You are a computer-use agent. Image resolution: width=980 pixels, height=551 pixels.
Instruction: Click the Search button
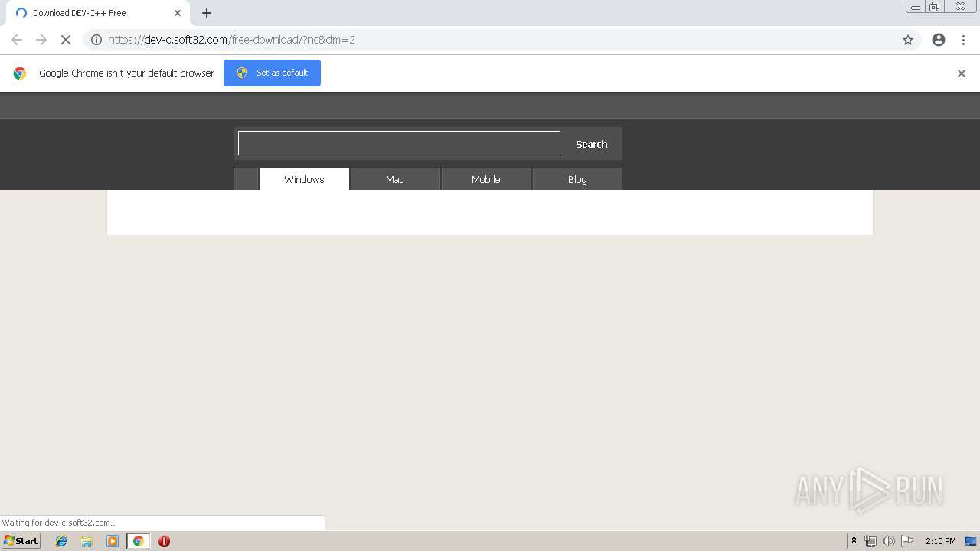tap(591, 144)
